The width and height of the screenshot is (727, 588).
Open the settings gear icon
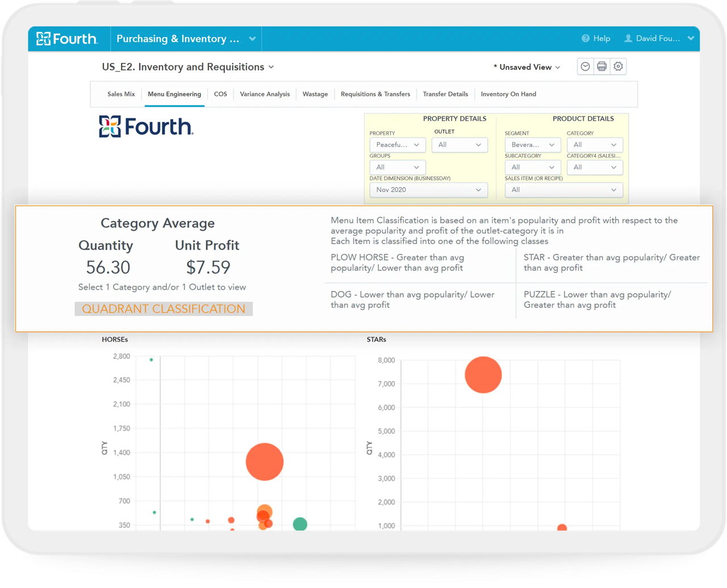618,66
